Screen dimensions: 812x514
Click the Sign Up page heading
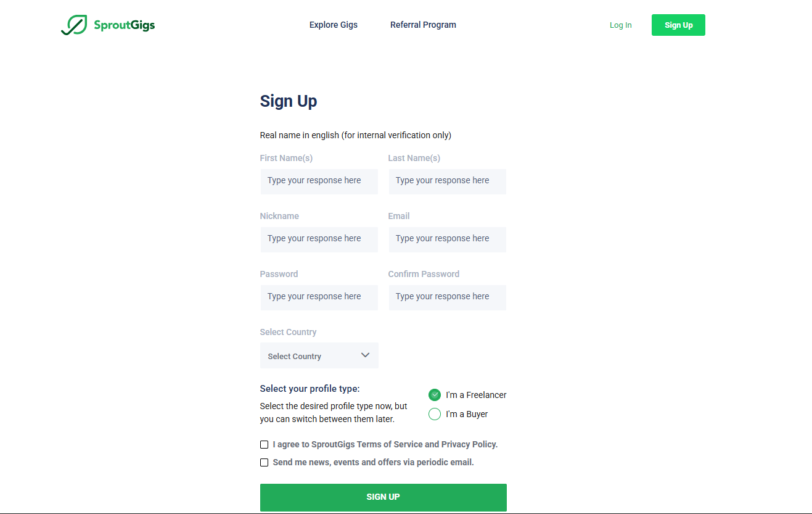pos(289,101)
